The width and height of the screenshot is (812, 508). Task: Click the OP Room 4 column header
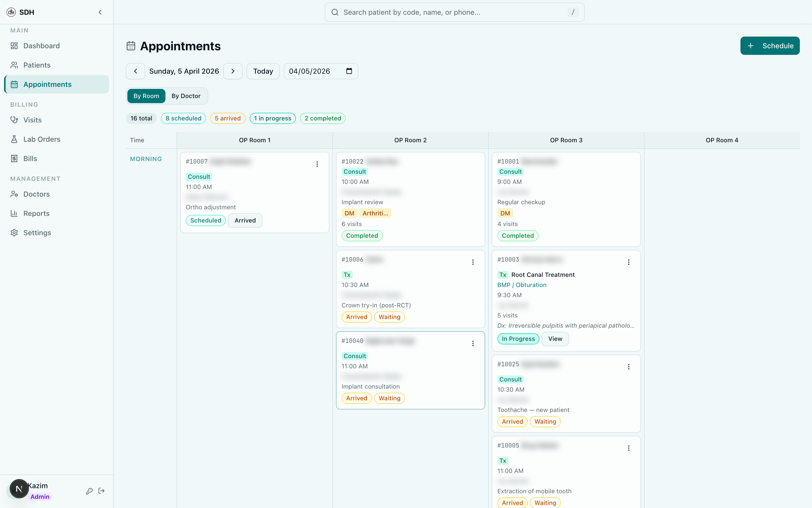coord(722,140)
